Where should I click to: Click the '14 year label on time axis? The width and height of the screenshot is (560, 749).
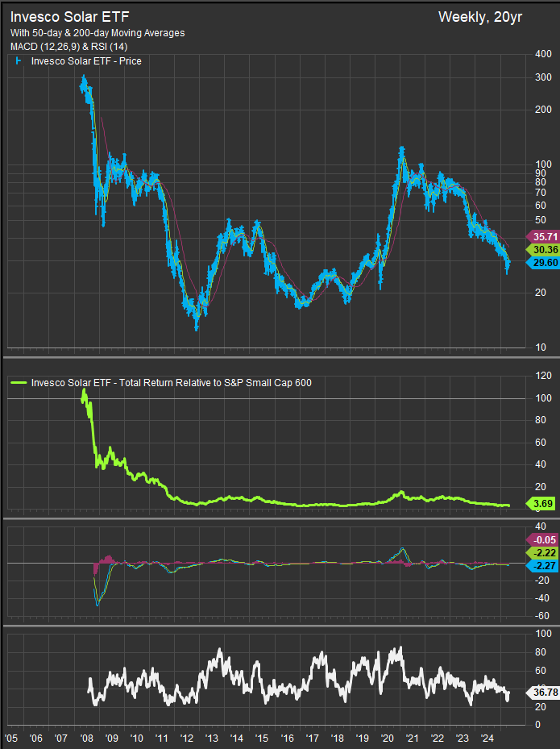pyautogui.click(x=237, y=739)
